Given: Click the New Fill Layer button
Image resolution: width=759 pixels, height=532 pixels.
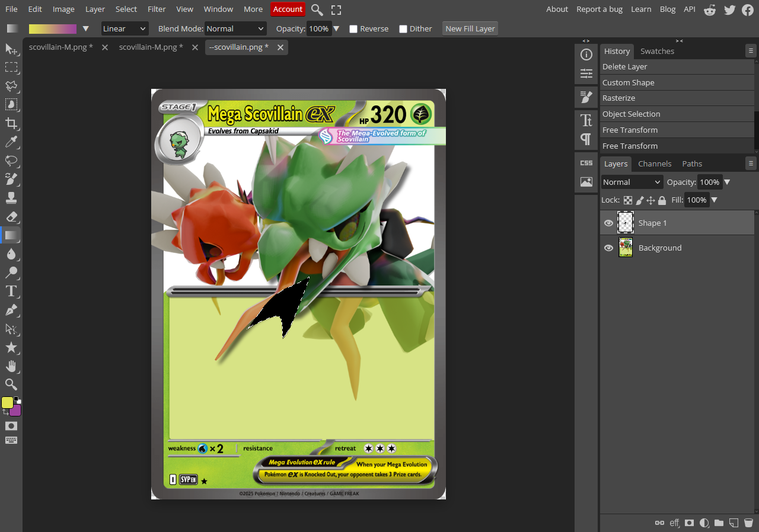Looking at the screenshot, I should click(x=470, y=28).
